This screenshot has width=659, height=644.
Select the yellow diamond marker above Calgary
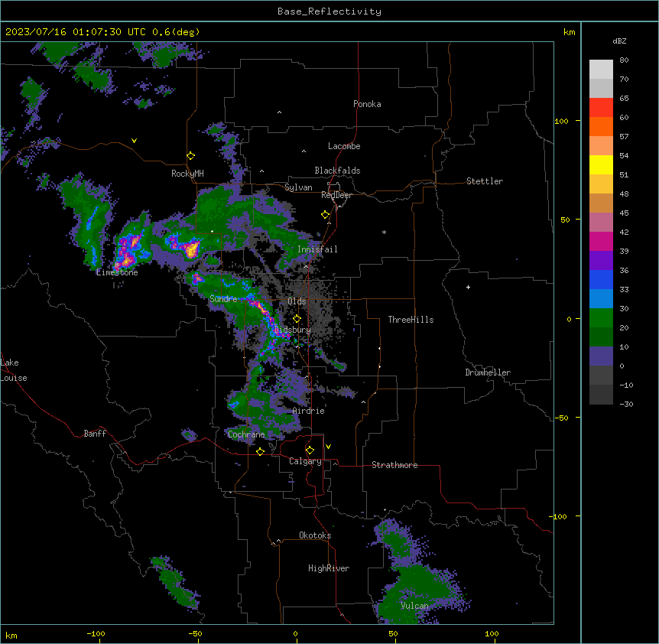point(310,450)
